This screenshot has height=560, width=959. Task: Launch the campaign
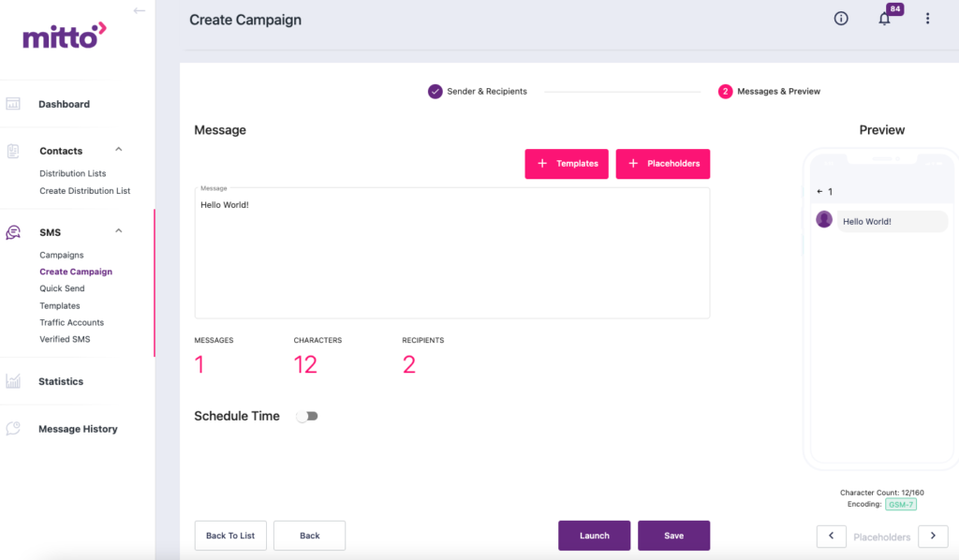(594, 535)
